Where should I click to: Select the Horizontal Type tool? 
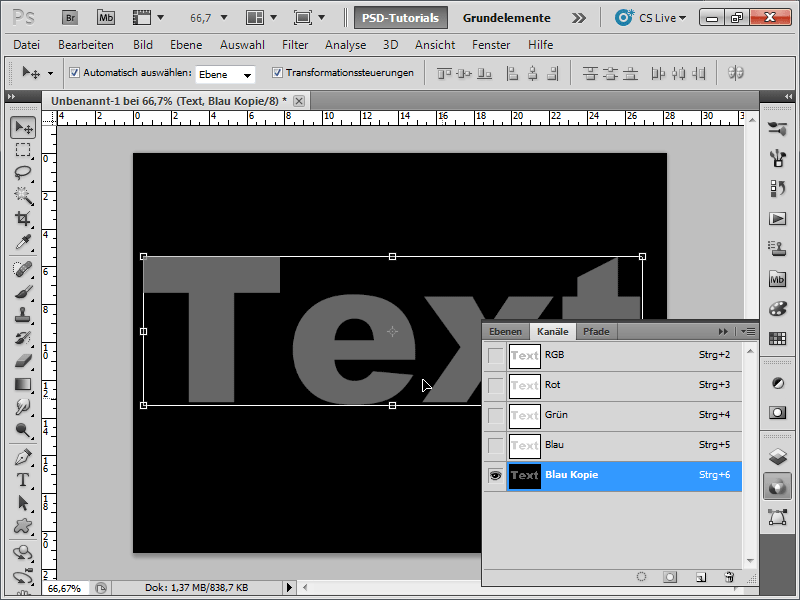(x=23, y=480)
